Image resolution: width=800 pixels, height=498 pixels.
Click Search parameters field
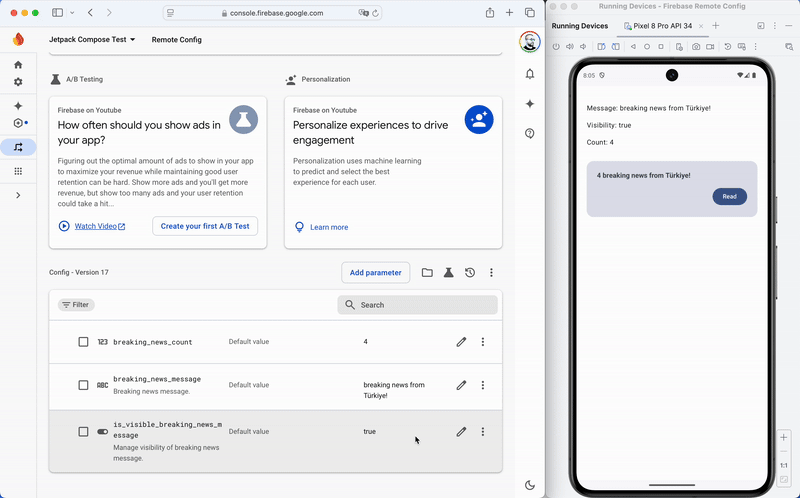(x=417, y=305)
